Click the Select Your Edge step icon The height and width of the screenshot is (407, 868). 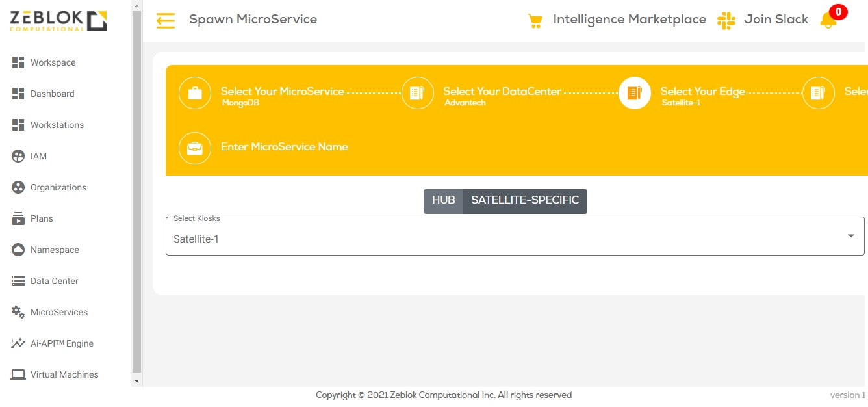pyautogui.click(x=634, y=93)
